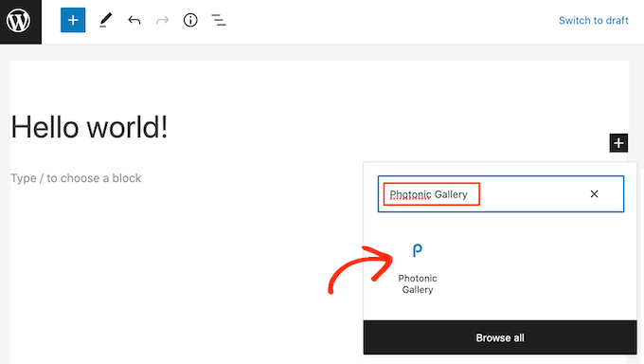This screenshot has width=644, height=364.
Task: Focus the block search field
Action: [x=501, y=193]
